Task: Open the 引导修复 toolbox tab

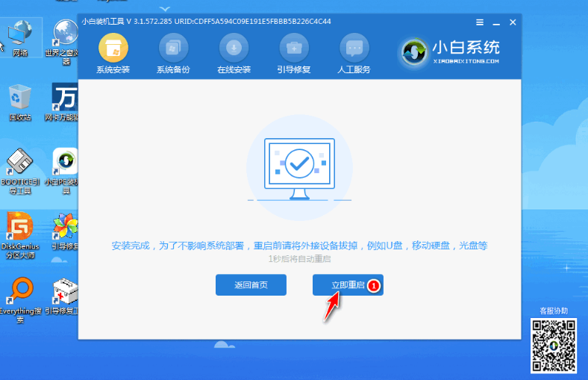Action: pos(294,54)
